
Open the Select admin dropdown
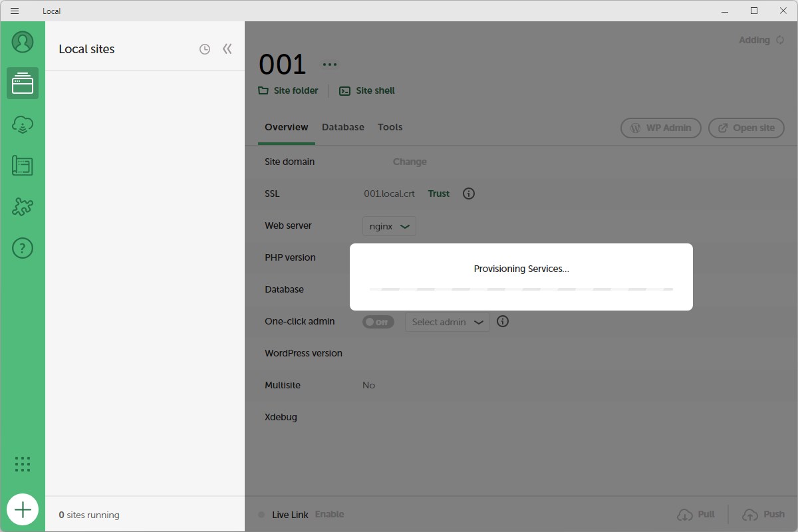(448, 322)
